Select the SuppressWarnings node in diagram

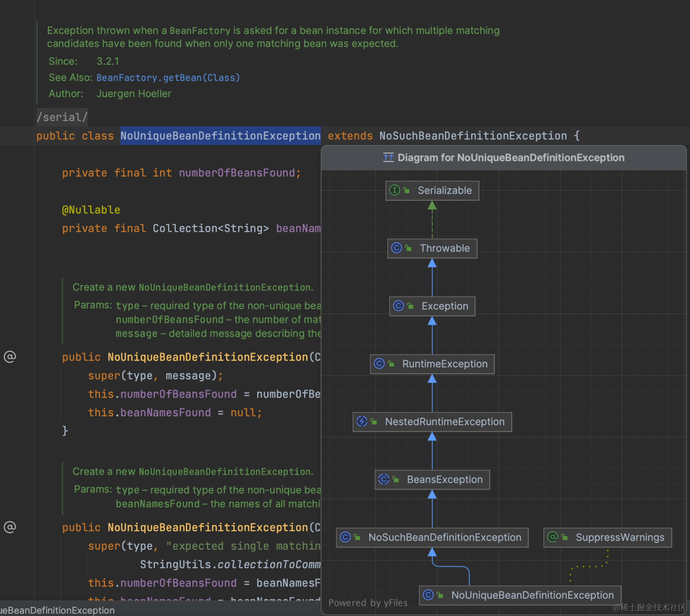click(x=608, y=538)
